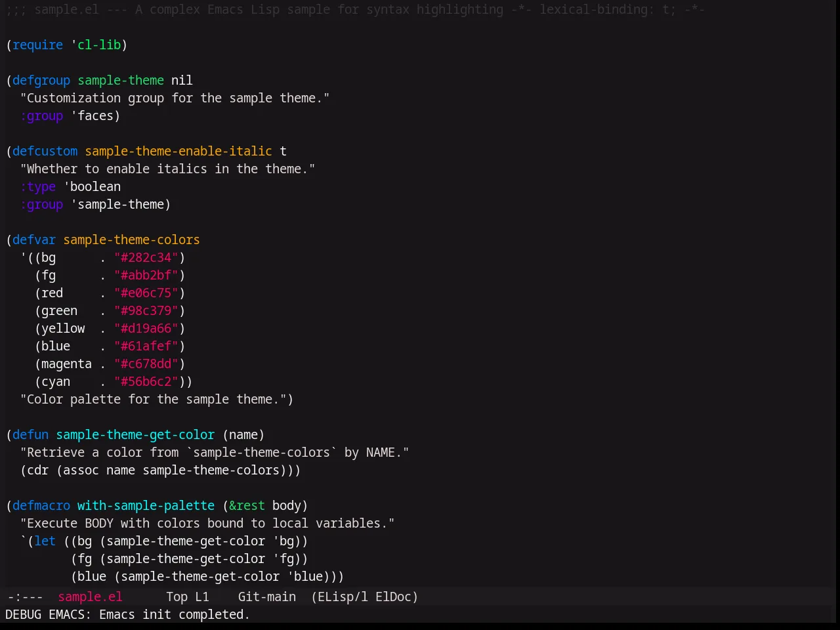
Task: Click the "#282c34" color string
Action: click(x=146, y=257)
